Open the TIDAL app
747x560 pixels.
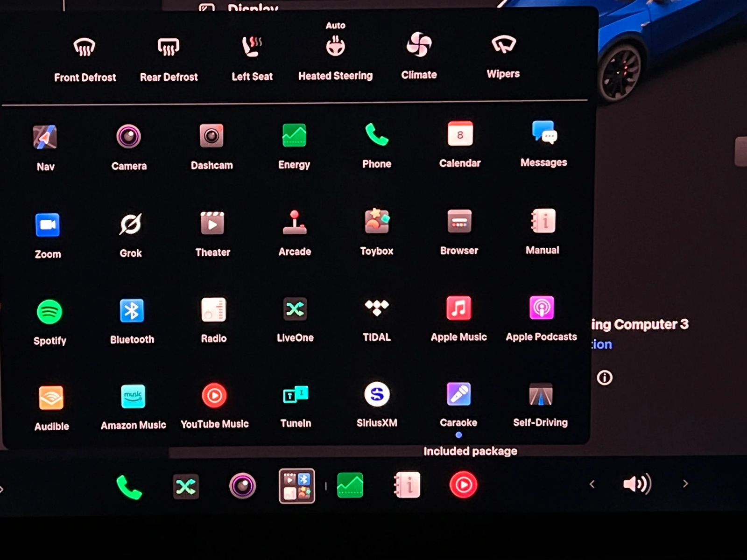pos(377,308)
